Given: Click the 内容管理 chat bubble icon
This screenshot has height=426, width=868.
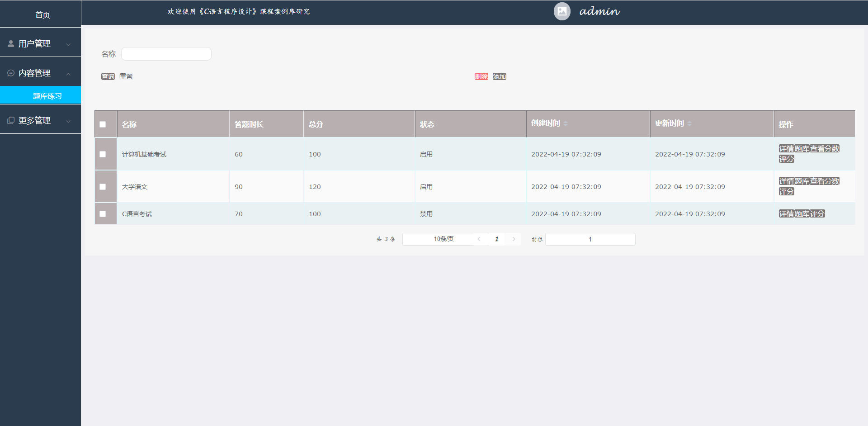Looking at the screenshot, I should coord(11,73).
